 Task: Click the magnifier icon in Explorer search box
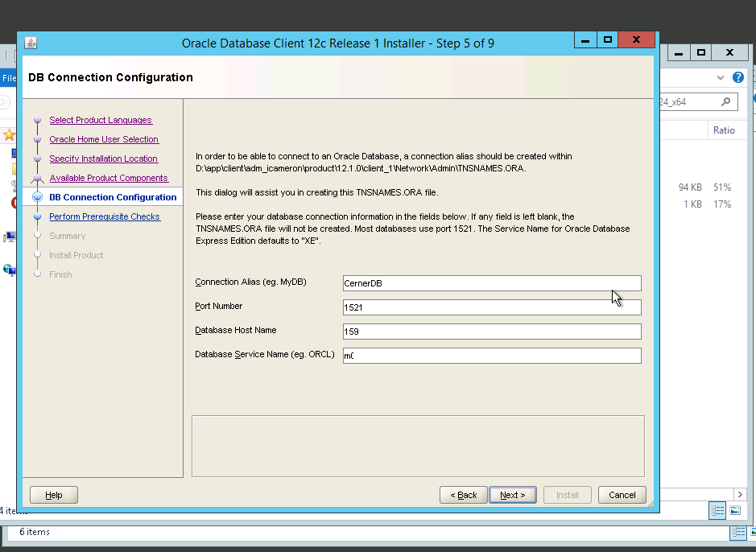click(725, 102)
